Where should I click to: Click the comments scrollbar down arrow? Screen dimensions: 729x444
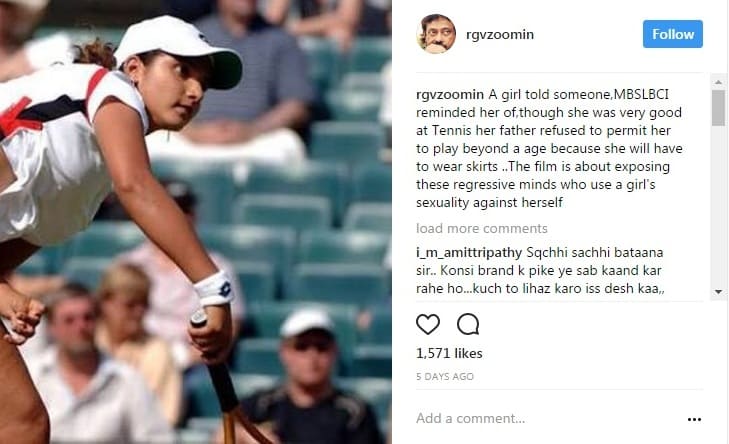coord(718,292)
